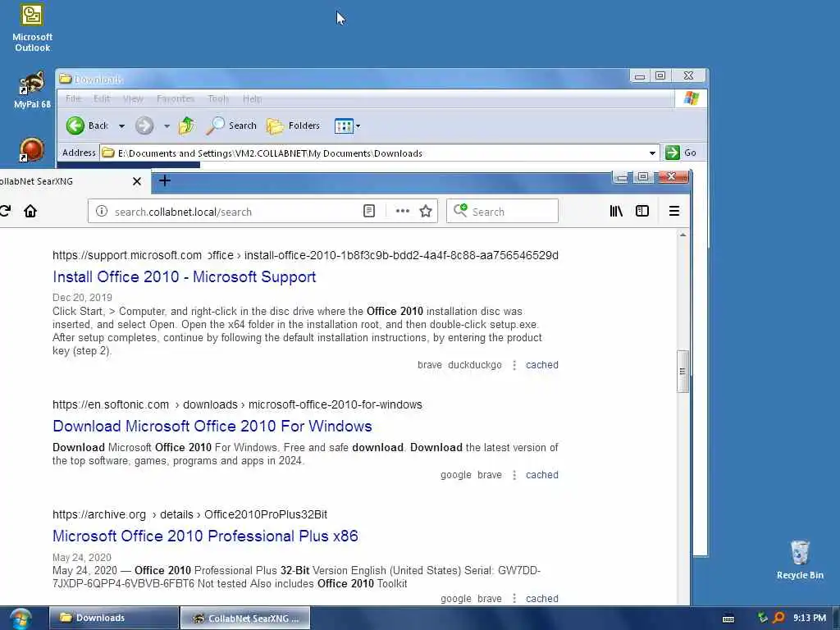Screen dimensions: 840x630
Task: Click the 9:13 PM taskbar clock
Action: pos(810,618)
